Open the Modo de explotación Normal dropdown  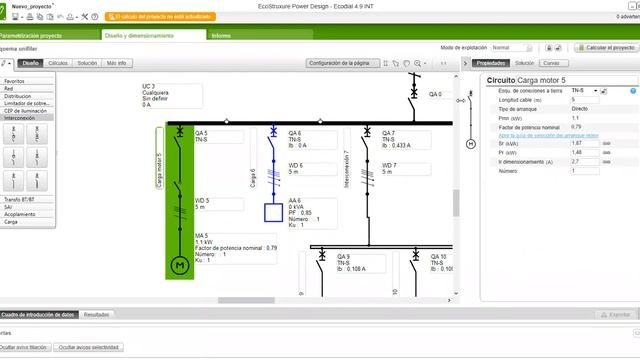(x=512, y=48)
